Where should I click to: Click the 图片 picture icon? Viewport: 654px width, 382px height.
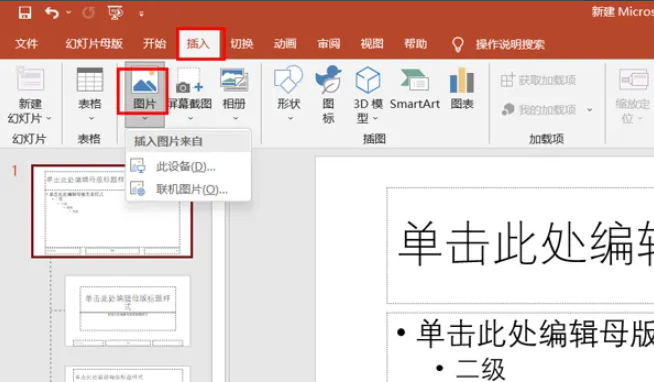[x=144, y=81]
